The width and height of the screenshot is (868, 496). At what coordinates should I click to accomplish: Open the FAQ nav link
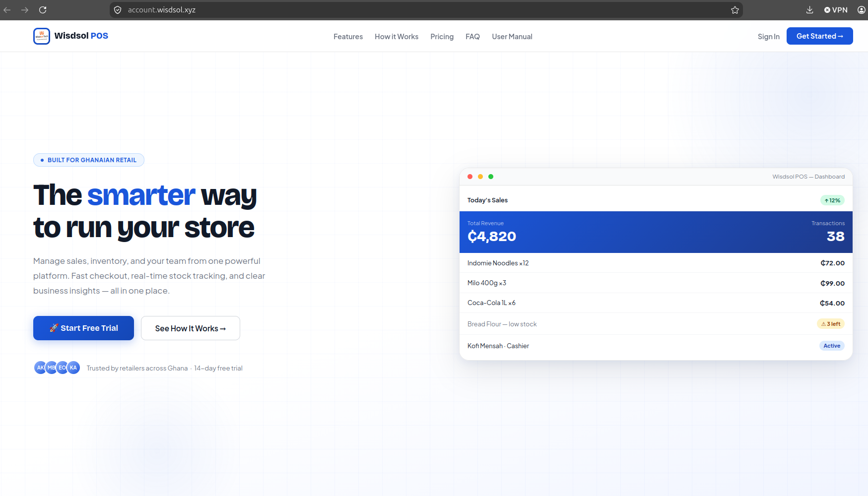coord(472,37)
